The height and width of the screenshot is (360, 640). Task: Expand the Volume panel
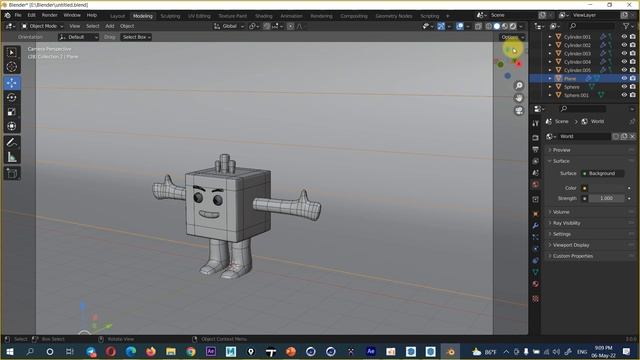pyautogui.click(x=589, y=212)
